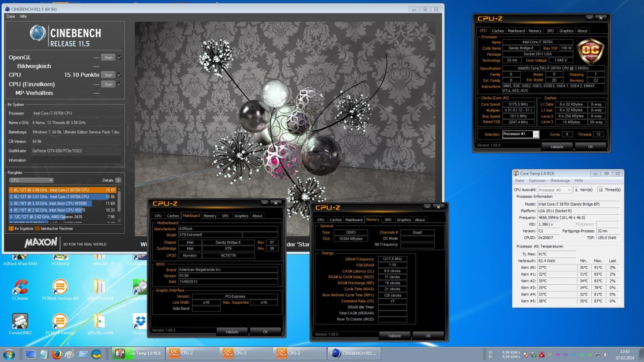Image resolution: width=644 pixels, height=362 pixels.
Task: Toggle the CPU (Einzelkern) checkbox
Action: pyautogui.click(x=119, y=84)
